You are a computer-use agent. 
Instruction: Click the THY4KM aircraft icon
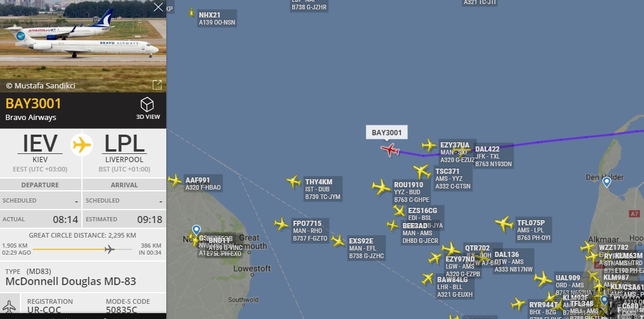pos(294,181)
